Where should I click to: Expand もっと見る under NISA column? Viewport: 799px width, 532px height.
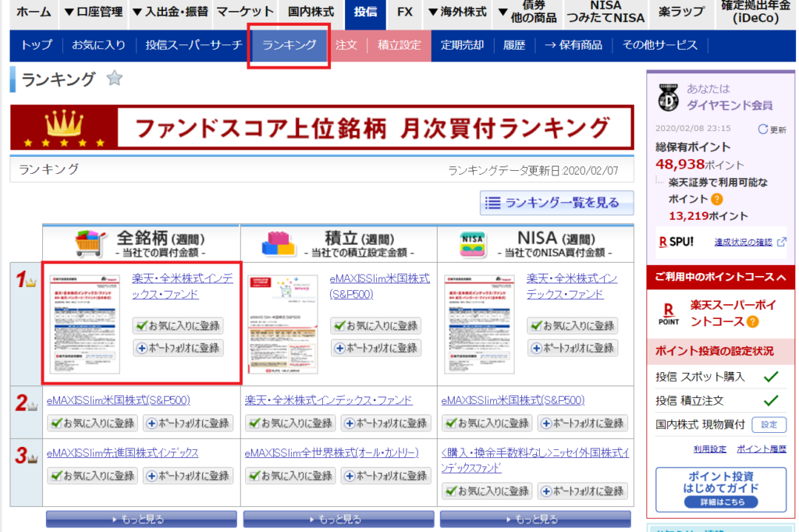tap(535, 520)
